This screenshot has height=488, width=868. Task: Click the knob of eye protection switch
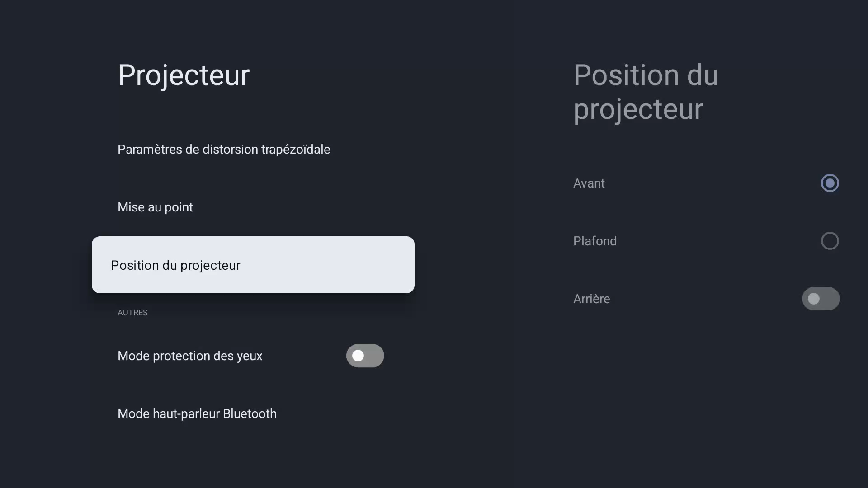(358, 356)
